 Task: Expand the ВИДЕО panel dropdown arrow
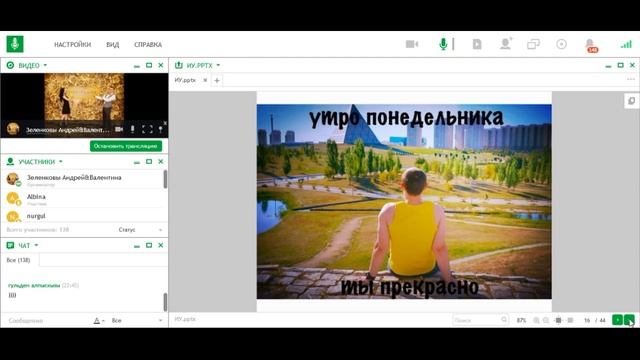tap(45, 65)
